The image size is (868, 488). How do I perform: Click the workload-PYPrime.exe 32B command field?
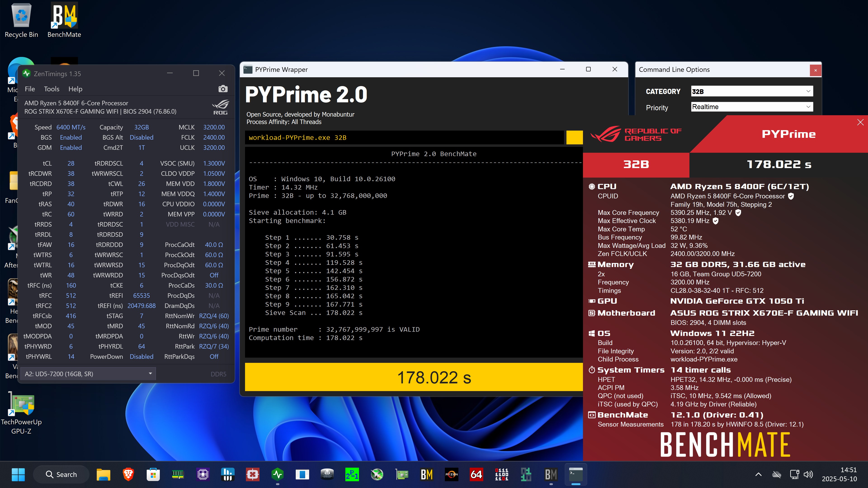(x=404, y=137)
